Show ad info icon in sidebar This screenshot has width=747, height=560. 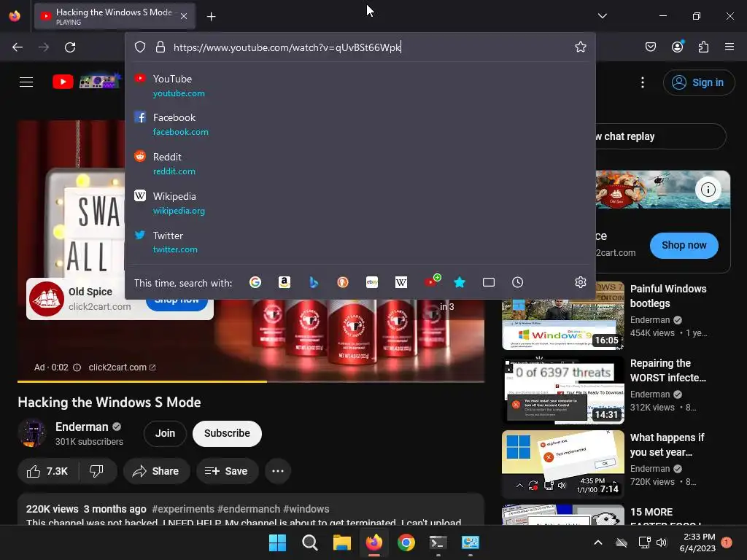[x=708, y=190]
